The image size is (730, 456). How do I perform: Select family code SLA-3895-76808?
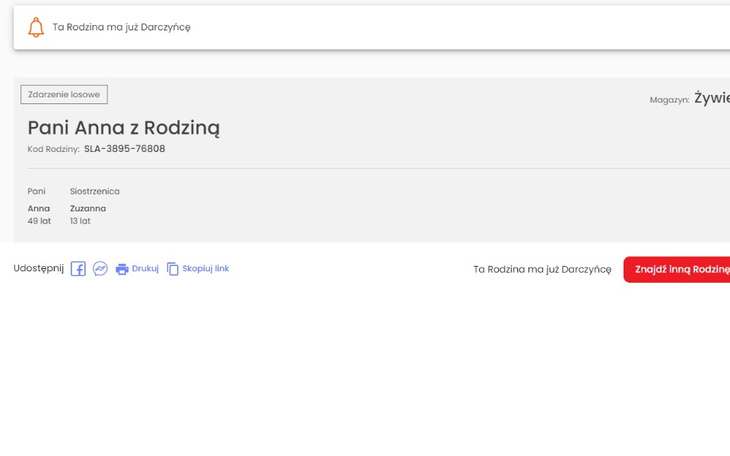(x=124, y=149)
